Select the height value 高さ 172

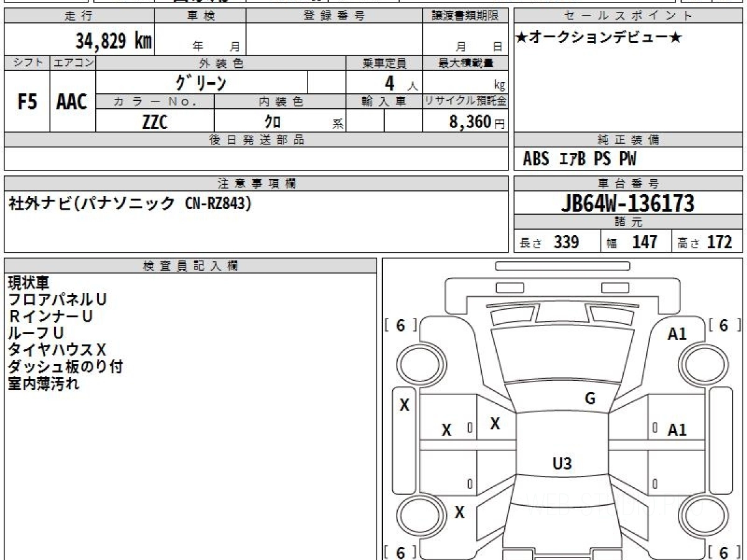(705, 242)
